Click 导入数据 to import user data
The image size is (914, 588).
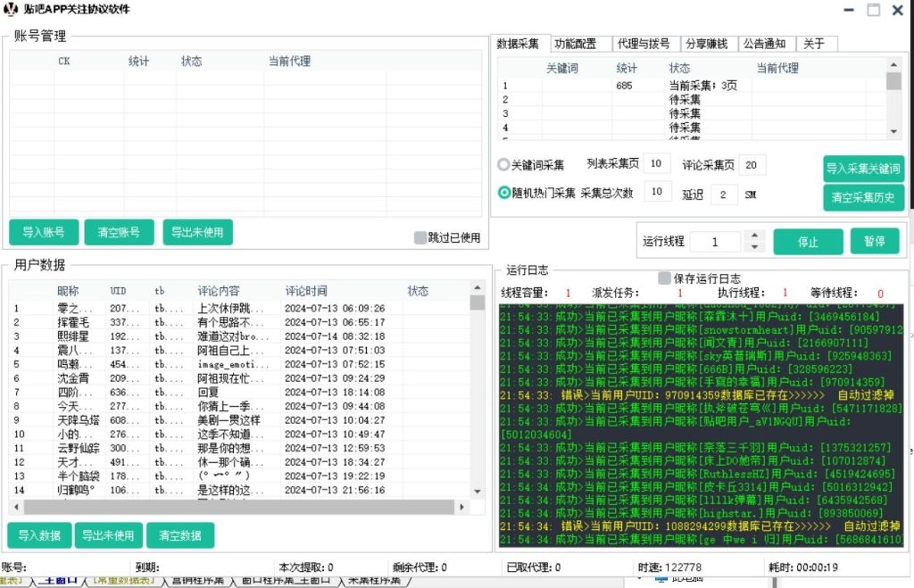tap(37, 535)
